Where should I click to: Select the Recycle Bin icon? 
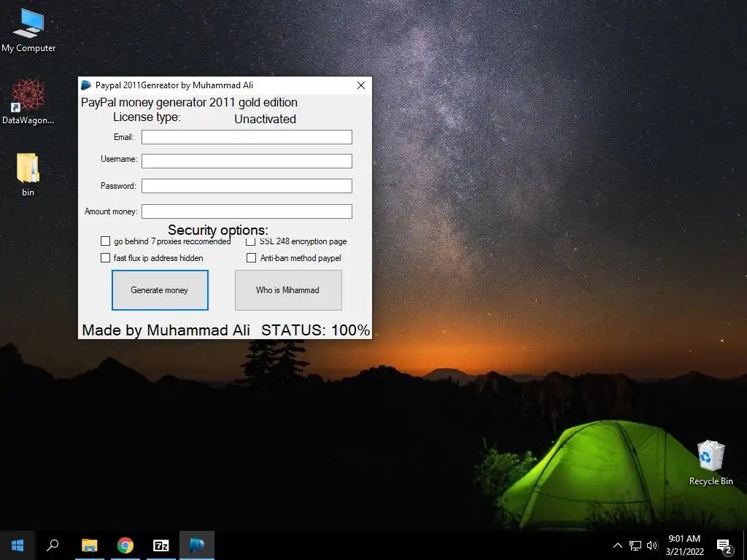click(x=711, y=462)
